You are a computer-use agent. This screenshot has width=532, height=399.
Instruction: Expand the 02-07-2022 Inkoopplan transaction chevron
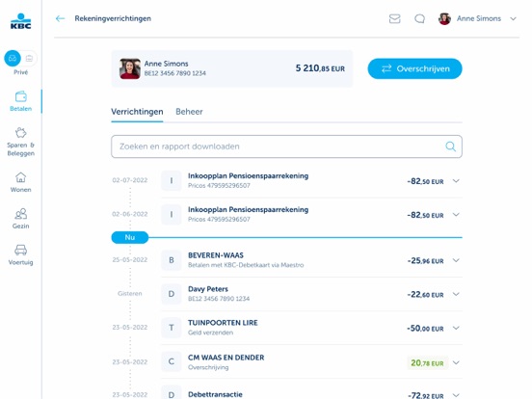pyautogui.click(x=456, y=181)
